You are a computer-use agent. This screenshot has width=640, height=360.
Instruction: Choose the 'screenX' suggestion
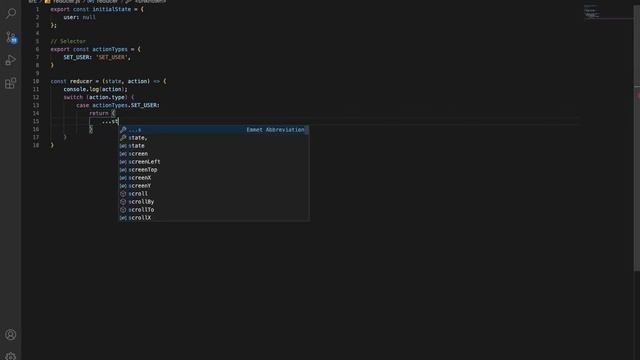[213, 178]
